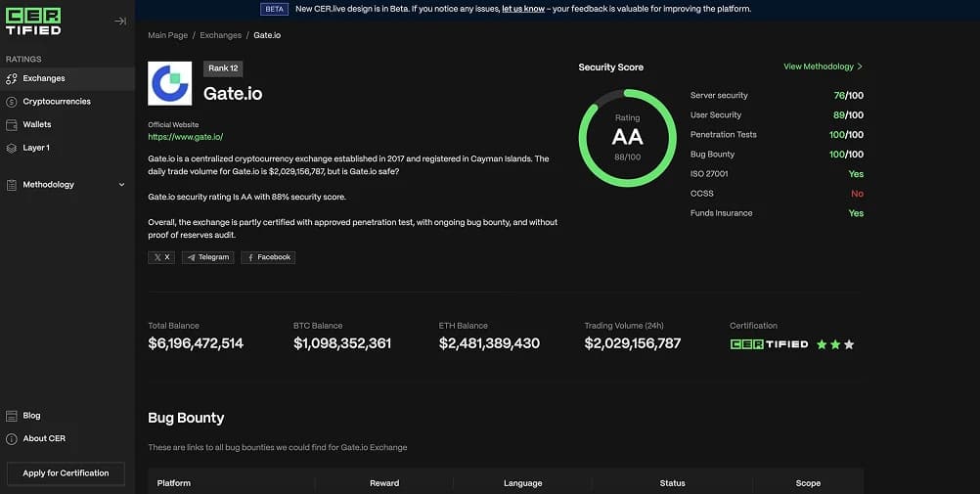
Task: Click the Penetration Tests 100/100 score
Action: 846,134
